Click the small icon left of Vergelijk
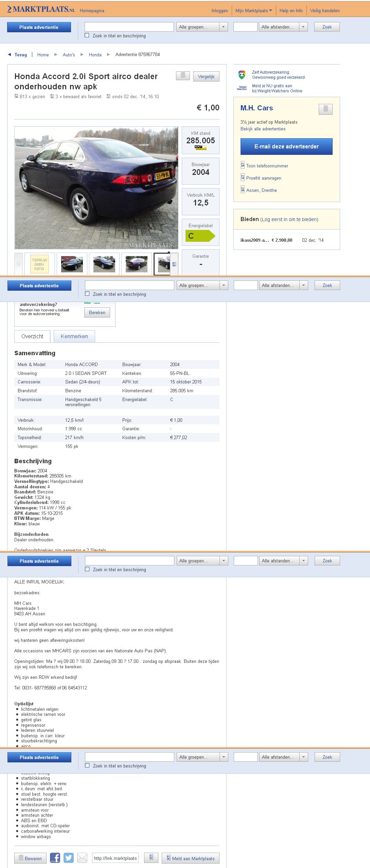This screenshot has height=868, width=370. (x=183, y=76)
